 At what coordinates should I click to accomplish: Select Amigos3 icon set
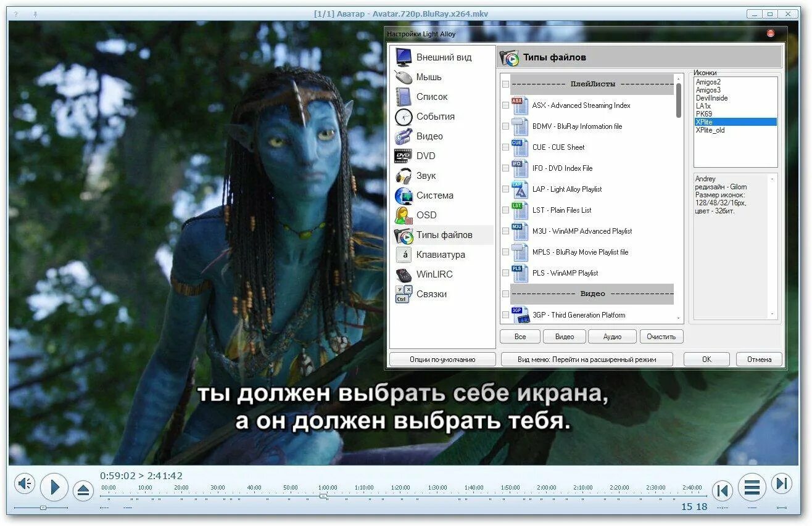pyautogui.click(x=735, y=90)
